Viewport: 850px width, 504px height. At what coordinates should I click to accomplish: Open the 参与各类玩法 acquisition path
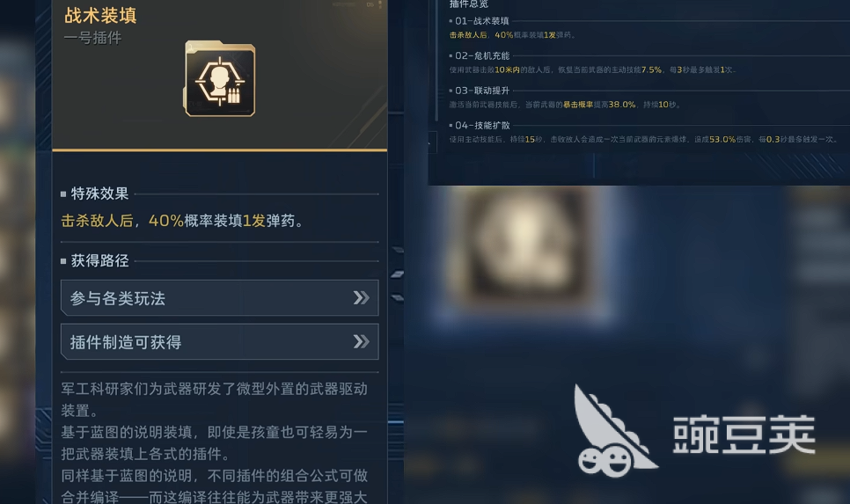pyautogui.click(x=220, y=298)
